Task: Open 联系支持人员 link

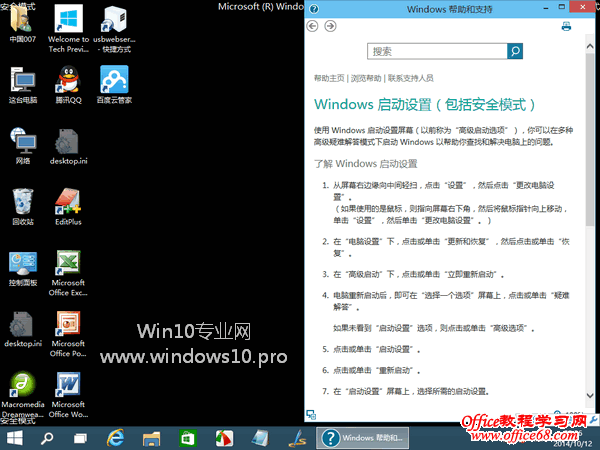Action: (411, 78)
